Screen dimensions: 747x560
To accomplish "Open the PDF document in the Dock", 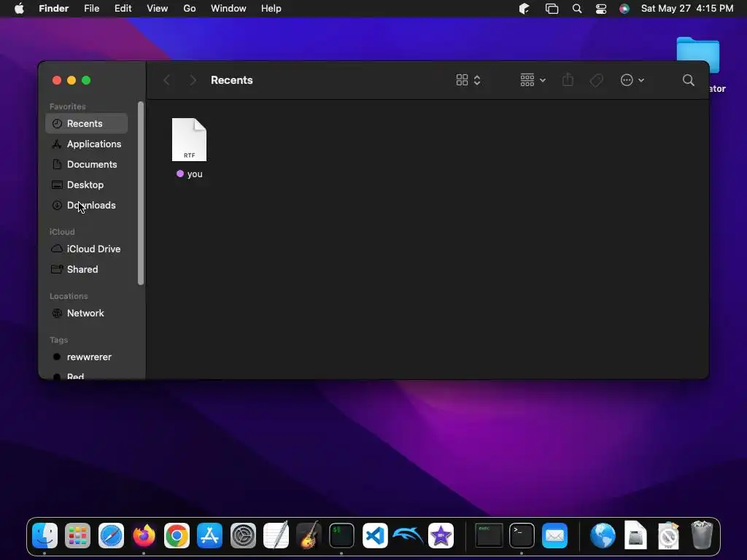I will pos(668,535).
